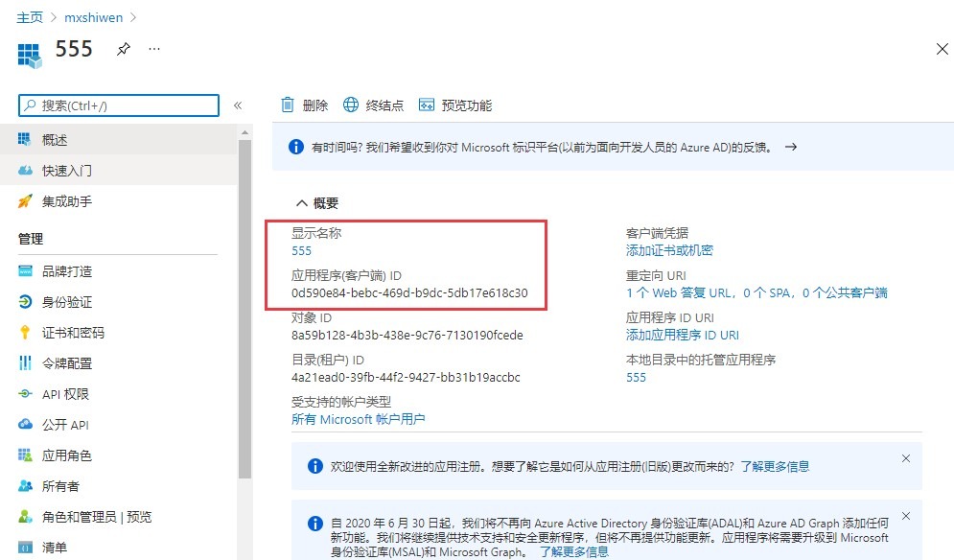
Task: Click 添加证书或机密 link
Action: 669,251
